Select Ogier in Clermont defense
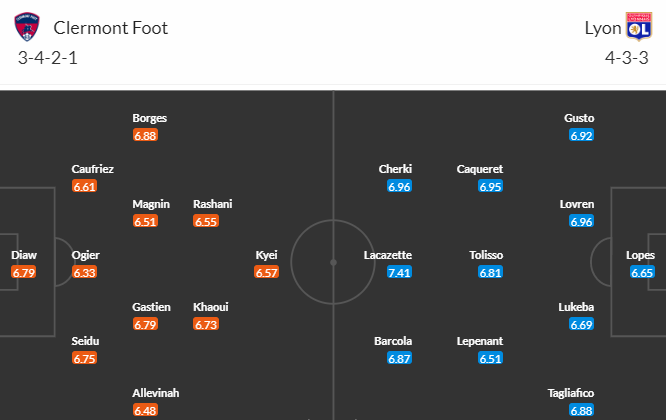666x420 pixels. (85, 255)
